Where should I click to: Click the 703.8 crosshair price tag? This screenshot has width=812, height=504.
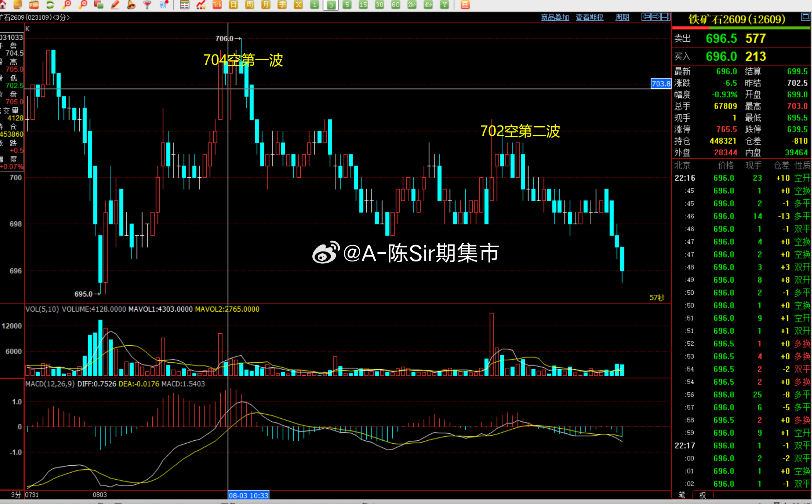(661, 84)
